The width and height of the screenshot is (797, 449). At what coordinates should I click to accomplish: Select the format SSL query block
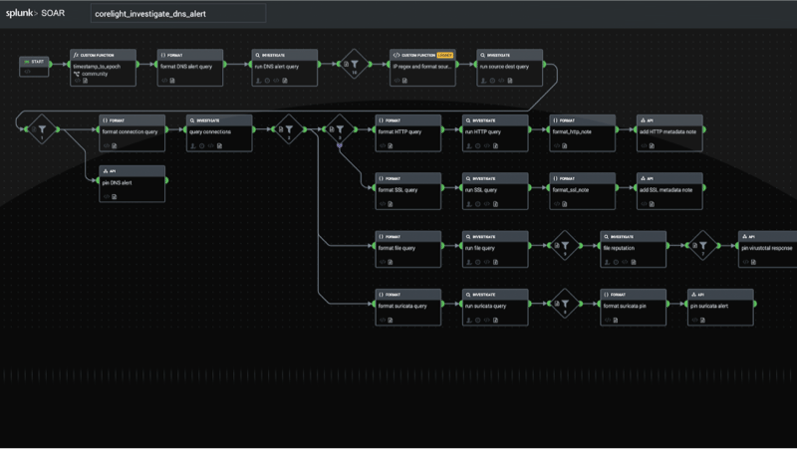(408, 191)
